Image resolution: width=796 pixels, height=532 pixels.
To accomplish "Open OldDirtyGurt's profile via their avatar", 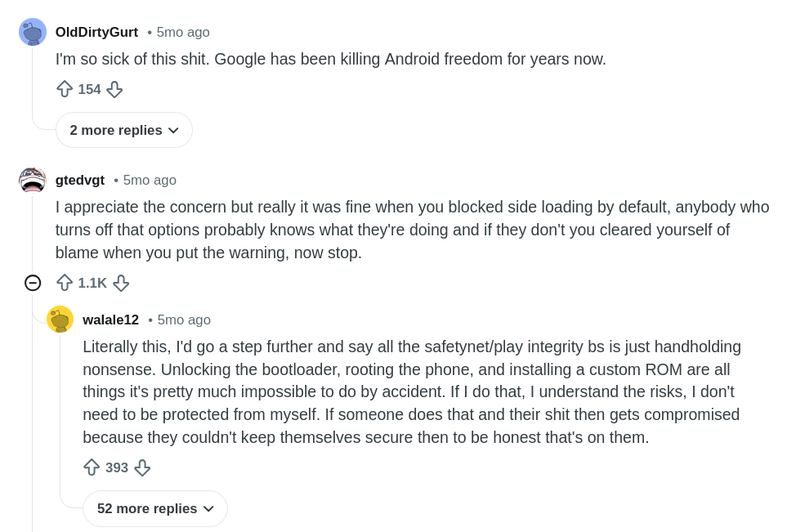I will click(x=33, y=32).
